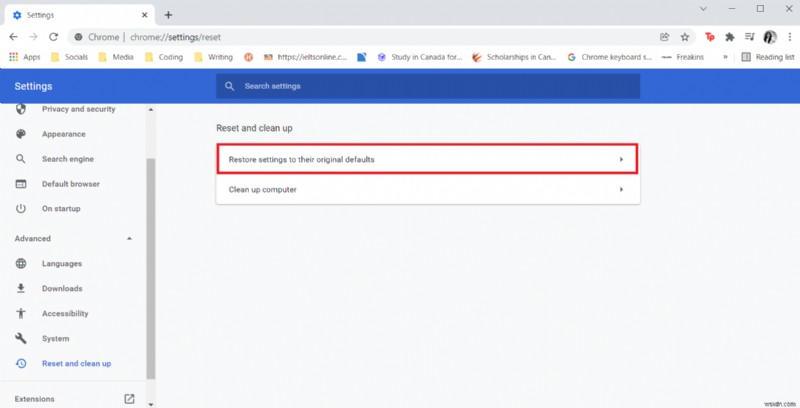Image resolution: width=800 pixels, height=408 pixels.
Task: Open the Extensions link in sidebar
Action: point(35,399)
